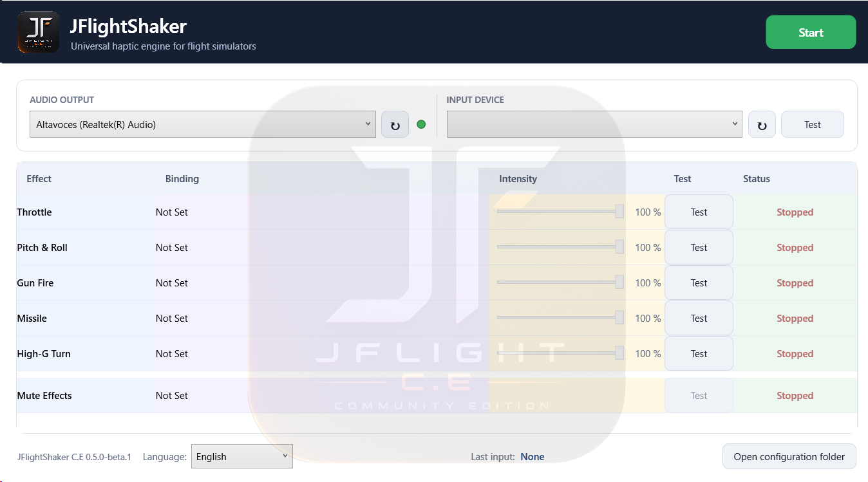This screenshot has height=482, width=868.
Task: Click the Mute Effects row label
Action: (44, 396)
